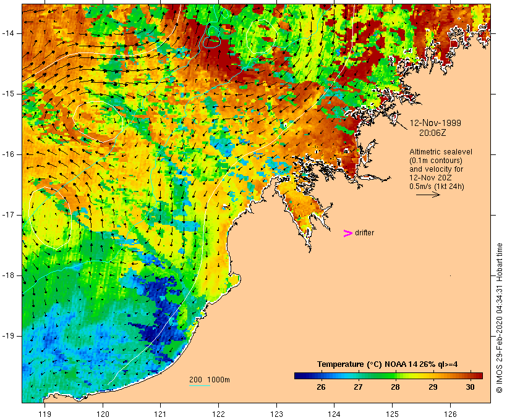Viewport: 507px width, 420px height.
Task: Click the cyan bathymetry legend line
Action: (x=200, y=385)
